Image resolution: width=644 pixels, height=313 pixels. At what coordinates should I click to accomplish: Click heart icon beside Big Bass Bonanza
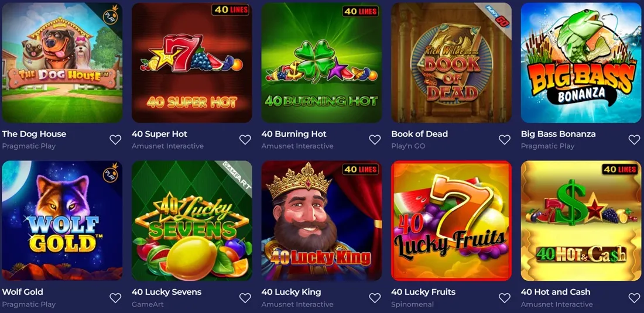[634, 139]
